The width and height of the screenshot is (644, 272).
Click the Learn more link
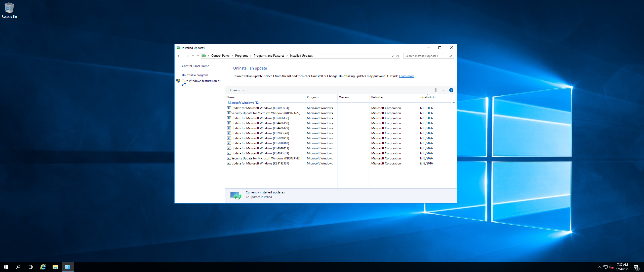(x=407, y=76)
